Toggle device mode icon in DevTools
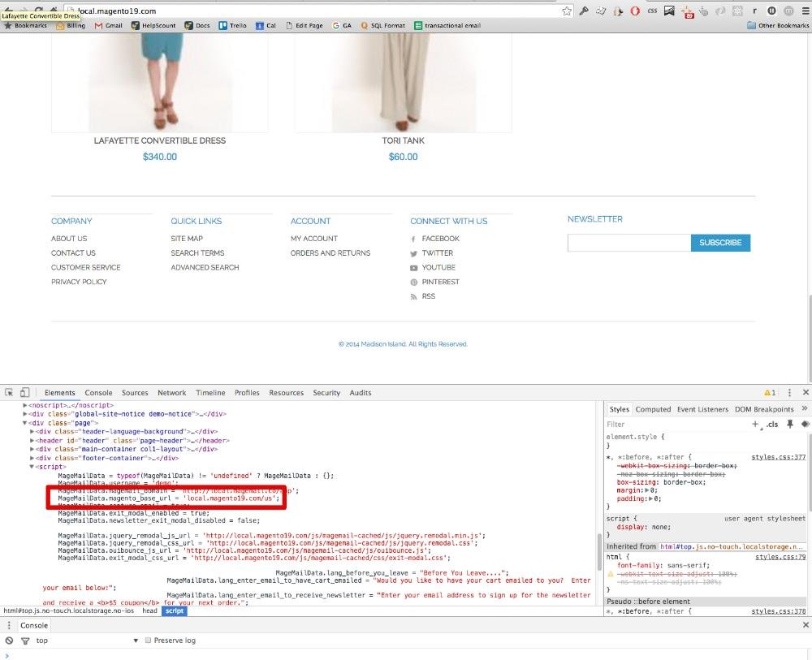The image size is (812, 660). (x=24, y=393)
